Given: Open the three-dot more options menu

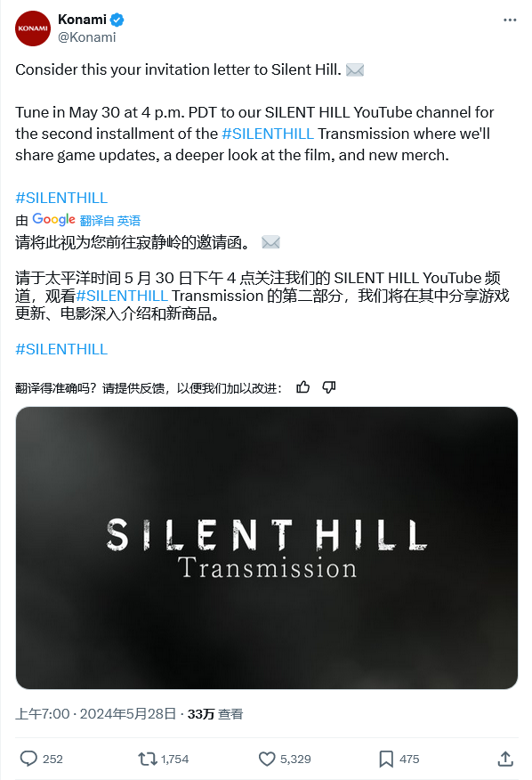Looking at the screenshot, I should point(510,20).
